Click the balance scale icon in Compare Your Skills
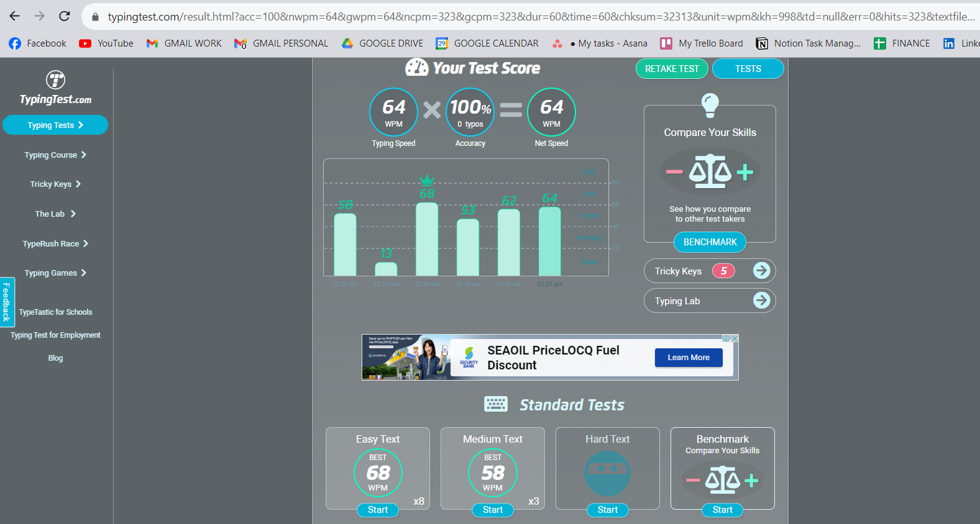The image size is (980, 524). click(710, 171)
